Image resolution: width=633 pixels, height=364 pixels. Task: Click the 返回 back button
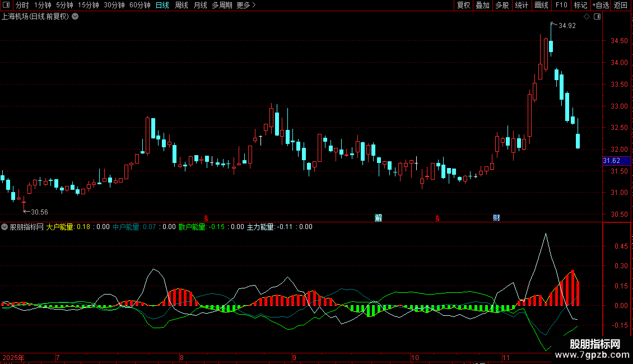click(x=621, y=5)
